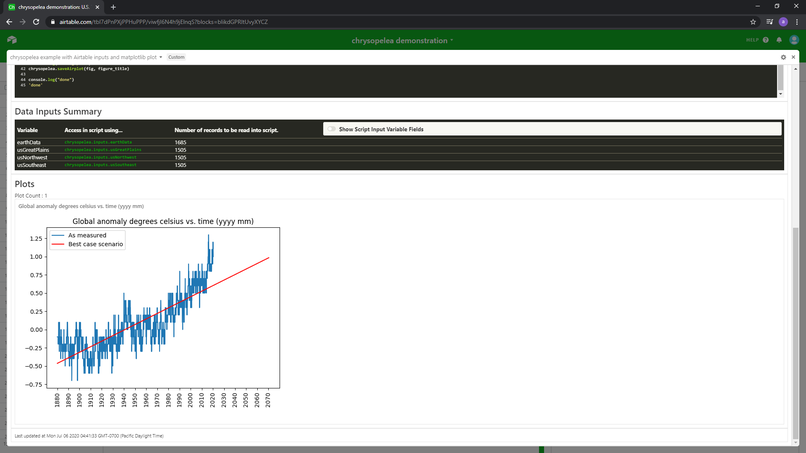806x453 pixels.
Task: Reload the Airtable page
Action: (36, 22)
